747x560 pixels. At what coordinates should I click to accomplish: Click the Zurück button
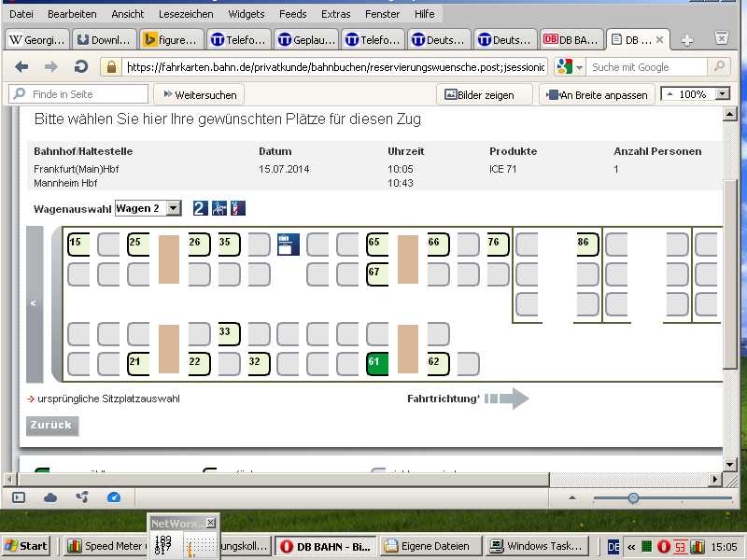pyautogui.click(x=51, y=426)
